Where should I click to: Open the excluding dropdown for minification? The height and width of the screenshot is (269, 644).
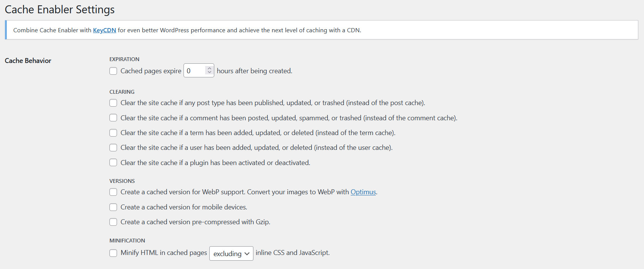[x=231, y=253]
